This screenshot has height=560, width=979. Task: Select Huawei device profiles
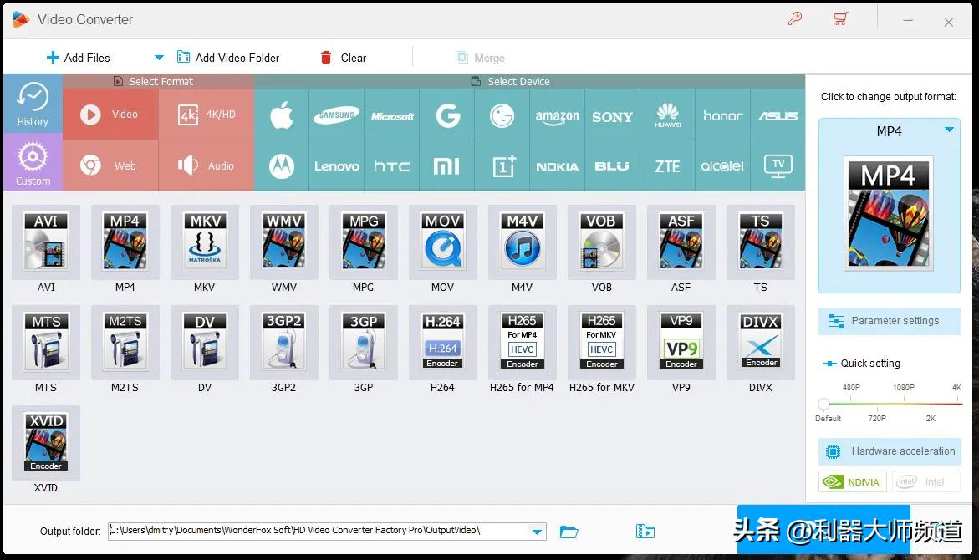[x=667, y=115]
